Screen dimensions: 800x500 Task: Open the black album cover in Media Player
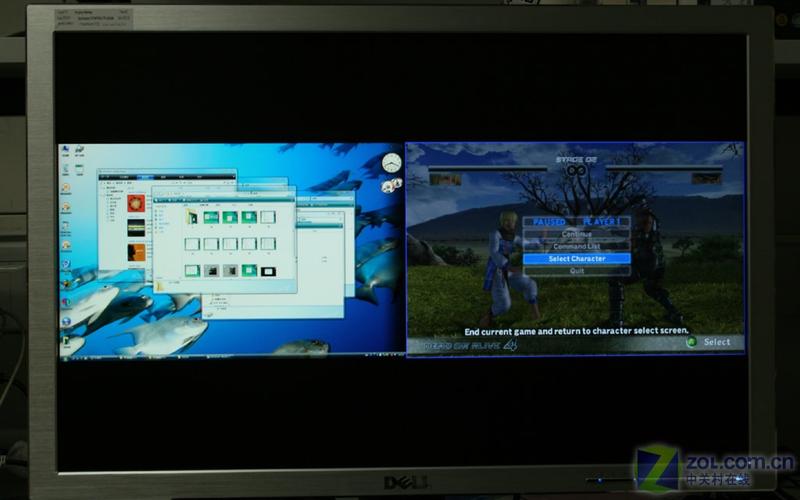136,228
